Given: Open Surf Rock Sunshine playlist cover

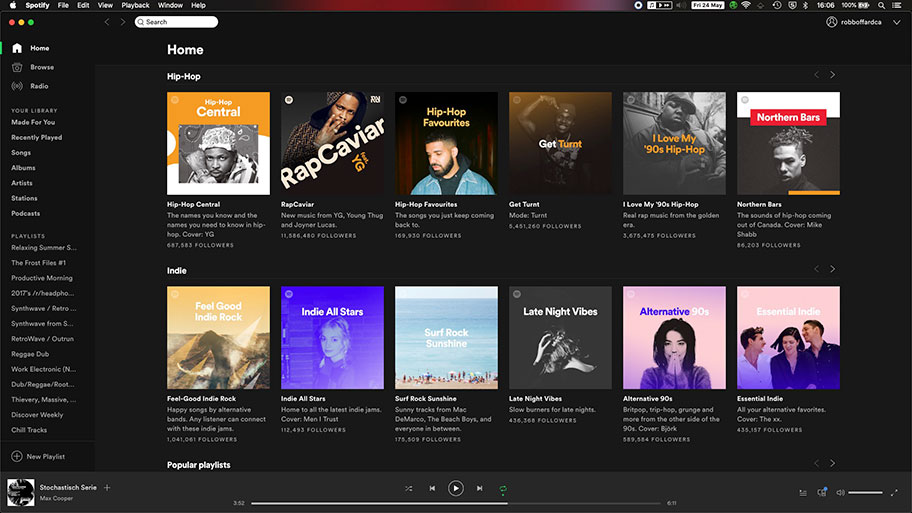Looking at the screenshot, I should (x=446, y=337).
